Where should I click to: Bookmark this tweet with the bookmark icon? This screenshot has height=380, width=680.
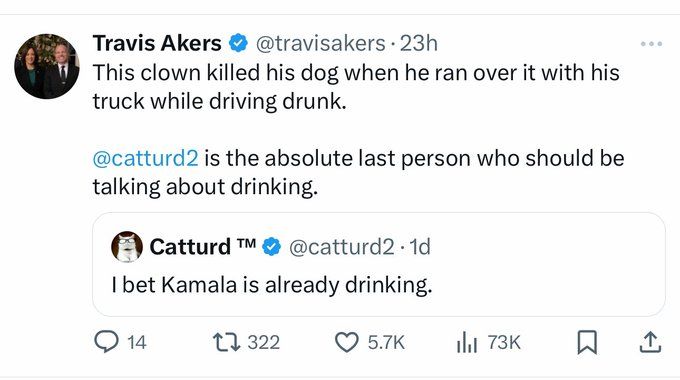point(587,342)
